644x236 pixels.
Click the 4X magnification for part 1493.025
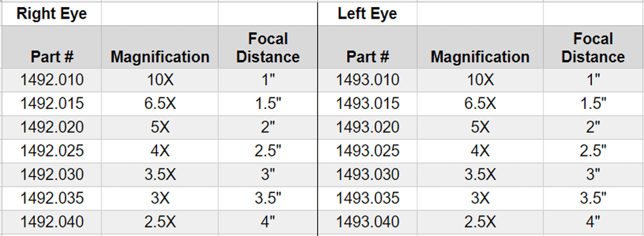(480, 151)
